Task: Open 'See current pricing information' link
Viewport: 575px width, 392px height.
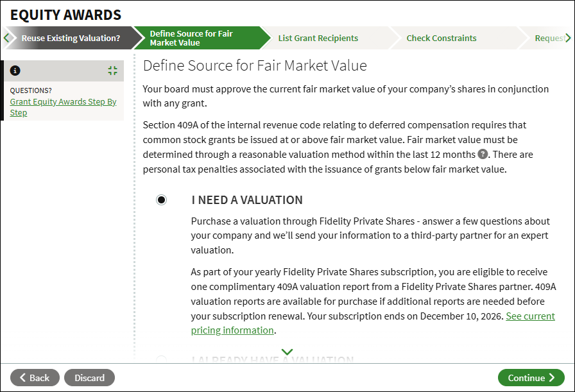Action: click(x=373, y=323)
